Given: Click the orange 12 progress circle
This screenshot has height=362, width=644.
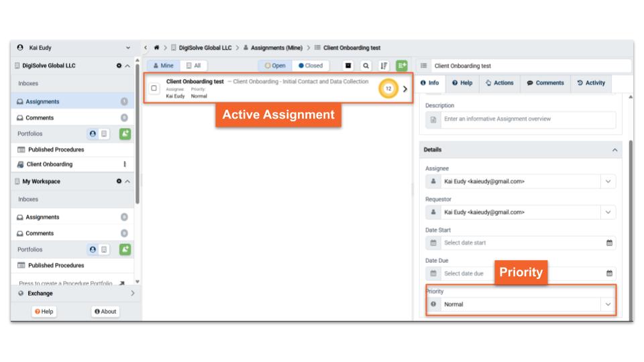Looking at the screenshot, I should 388,89.
